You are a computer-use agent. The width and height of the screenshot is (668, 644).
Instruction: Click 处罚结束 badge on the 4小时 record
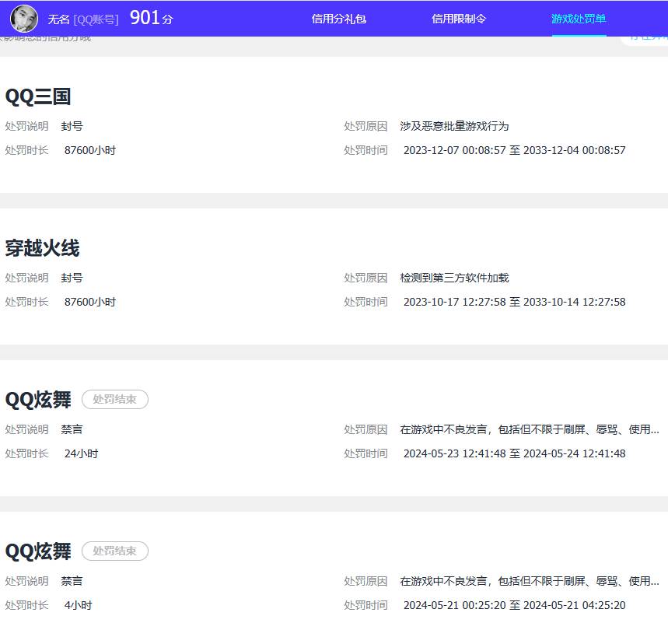(x=115, y=551)
